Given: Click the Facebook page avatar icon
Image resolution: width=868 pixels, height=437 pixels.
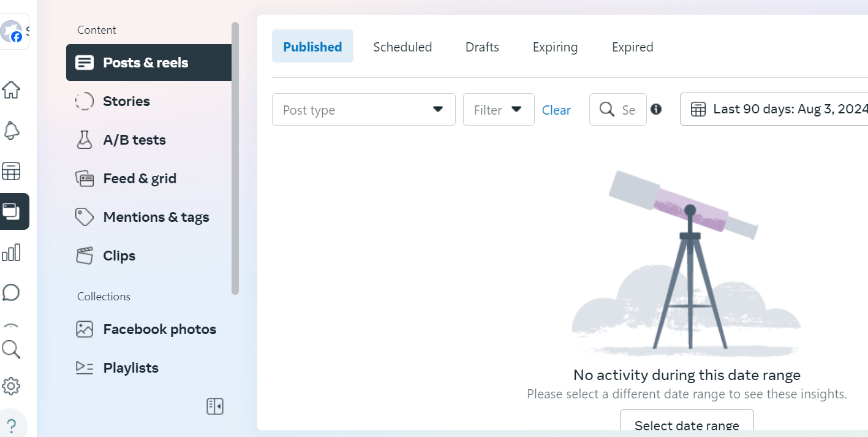Looking at the screenshot, I should coord(11,31).
